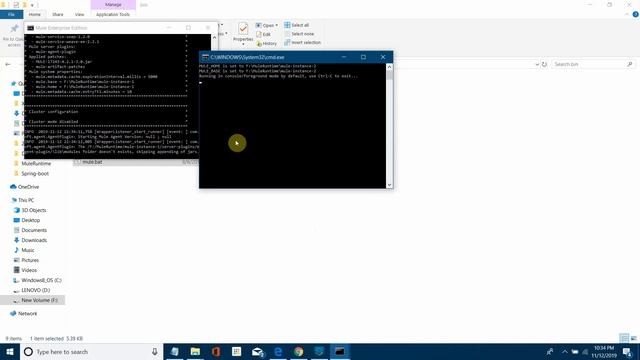This screenshot has width=640, height=360.
Task: Maximize the cmd.exe window
Action: click(x=363, y=57)
